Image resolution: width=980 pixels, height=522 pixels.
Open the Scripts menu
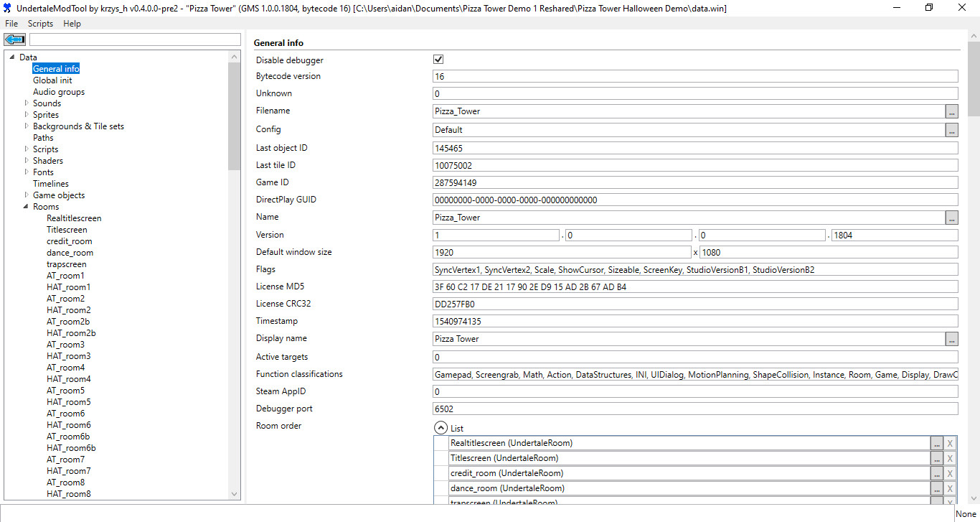[40, 24]
